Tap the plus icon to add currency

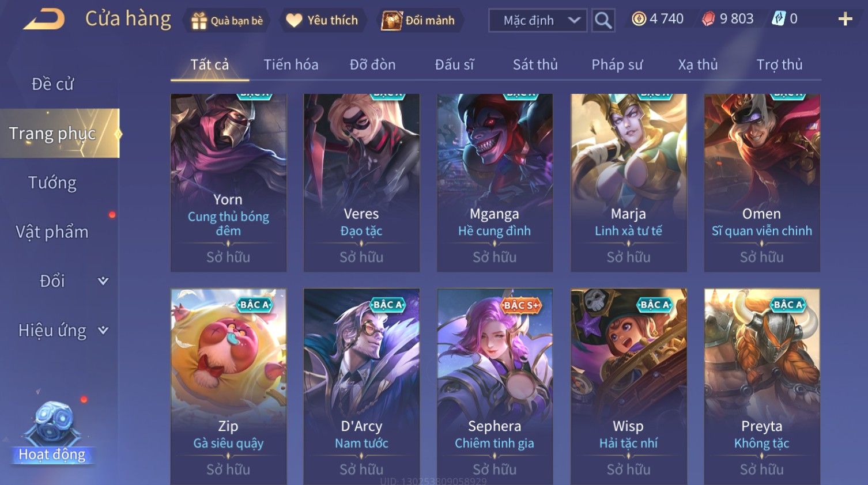pyautogui.click(x=845, y=19)
